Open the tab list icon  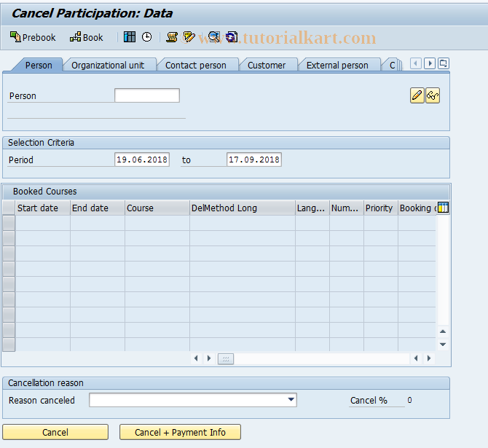443,63
